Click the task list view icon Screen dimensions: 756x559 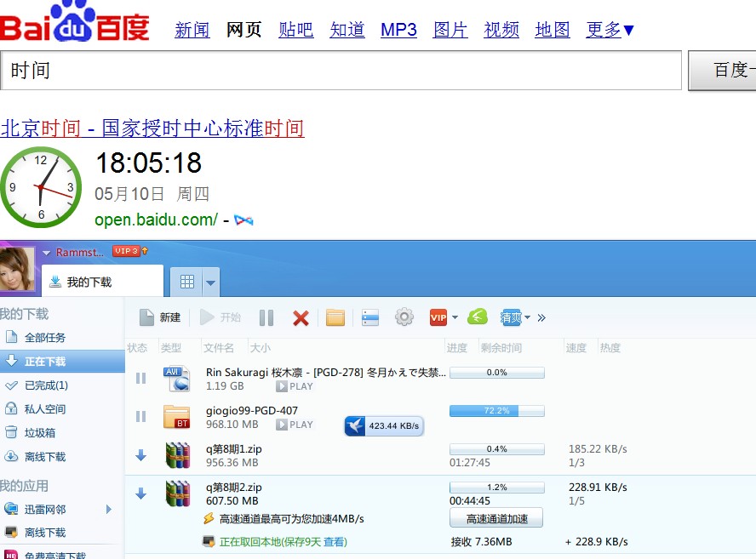(370, 317)
